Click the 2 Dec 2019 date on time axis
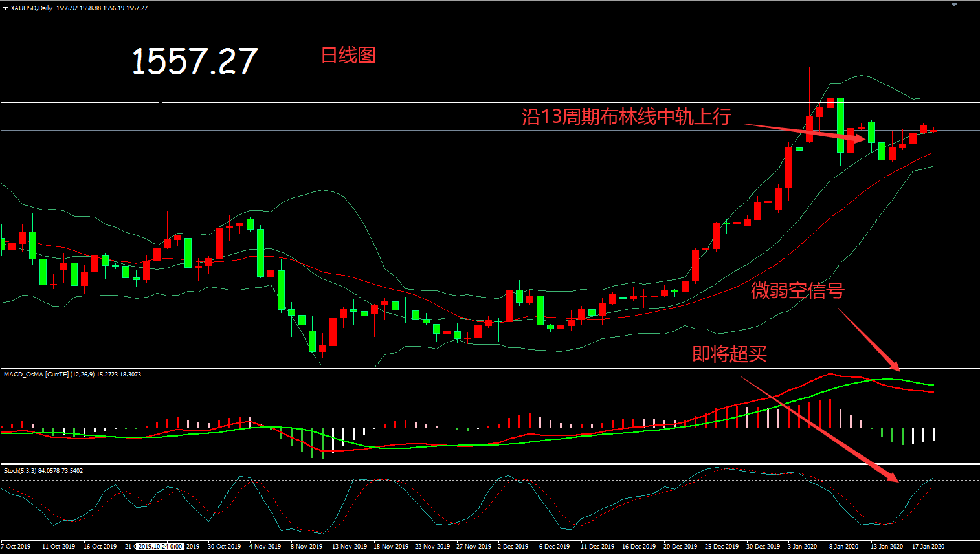 click(x=513, y=547)
